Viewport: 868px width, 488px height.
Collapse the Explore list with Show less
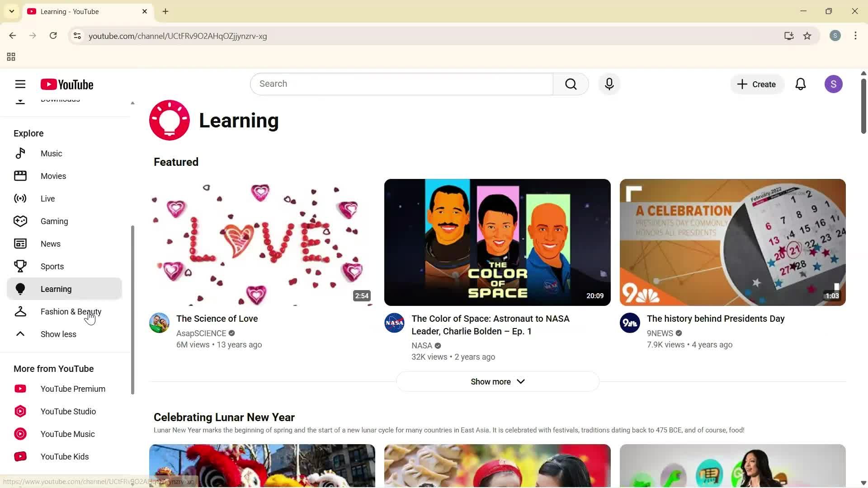[x=58, y=334]
